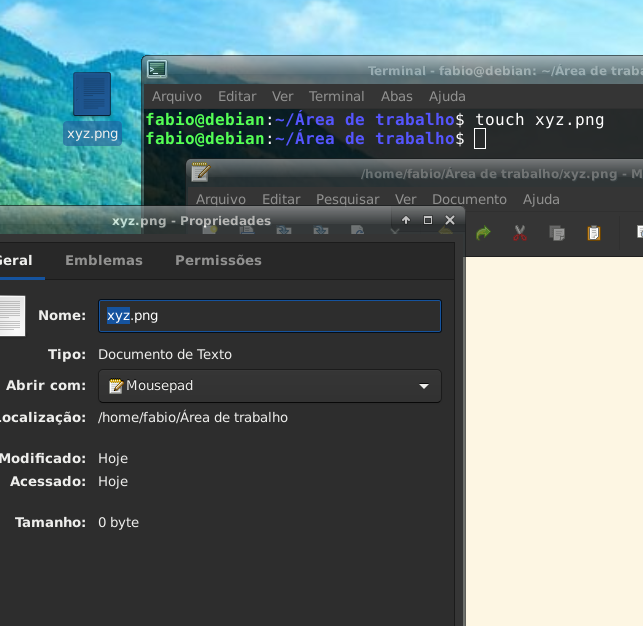Click the 'Documento de Texto' type value

pos(165,354)
